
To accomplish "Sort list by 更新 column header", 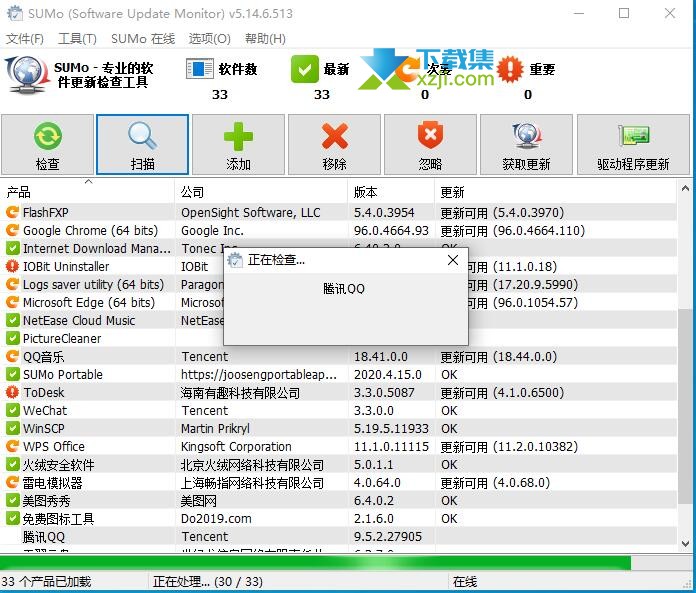I will click(x=556, y=192).
